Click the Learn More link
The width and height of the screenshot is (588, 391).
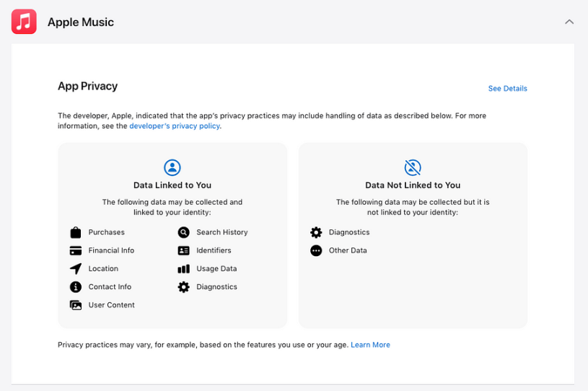coord(370,345)
